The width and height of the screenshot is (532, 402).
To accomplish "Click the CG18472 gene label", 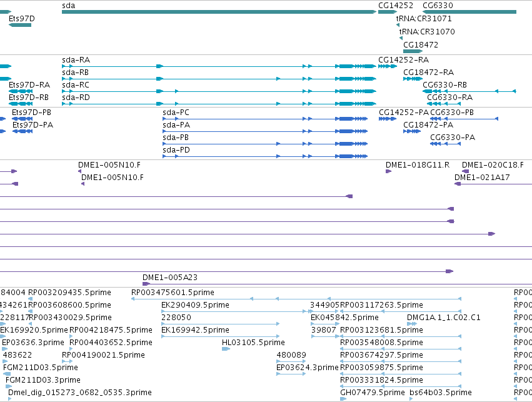I will click(421, 45).
